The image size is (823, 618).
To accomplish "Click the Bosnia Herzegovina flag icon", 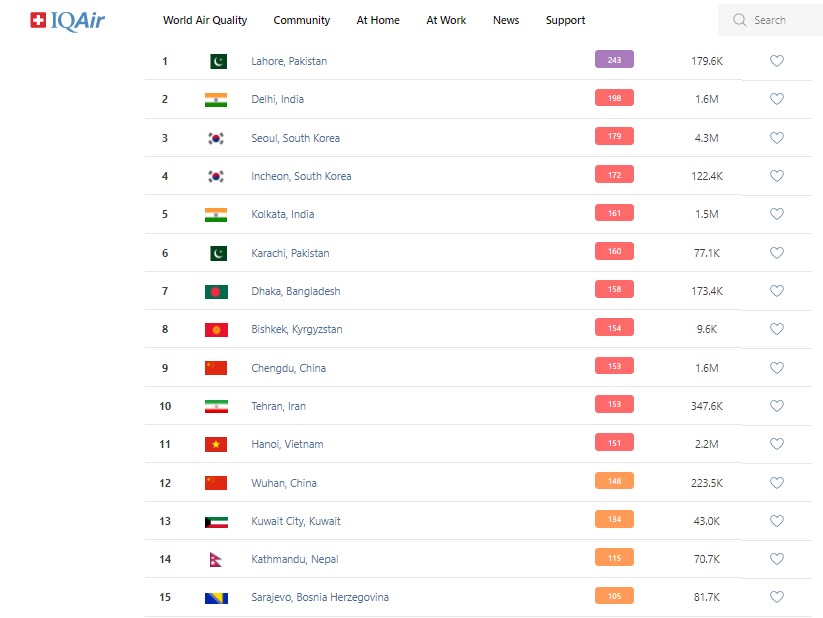I will click(x=216, y=598).
